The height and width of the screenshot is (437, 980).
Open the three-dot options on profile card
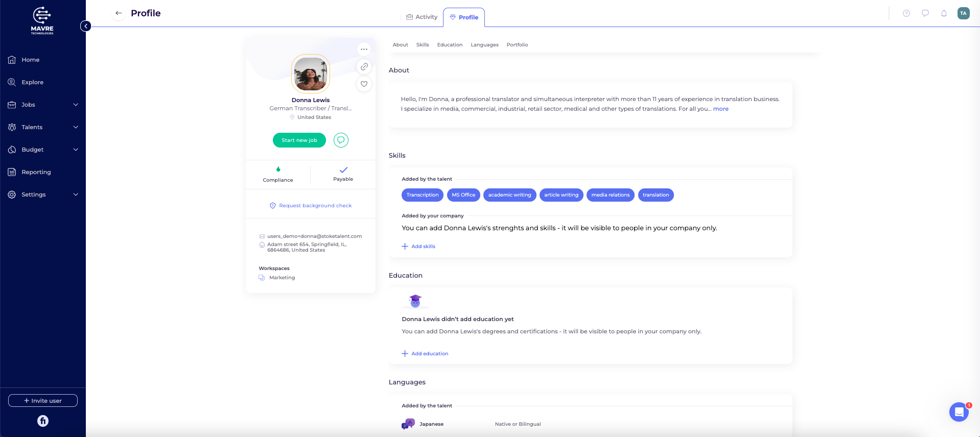tap(364, 50)
